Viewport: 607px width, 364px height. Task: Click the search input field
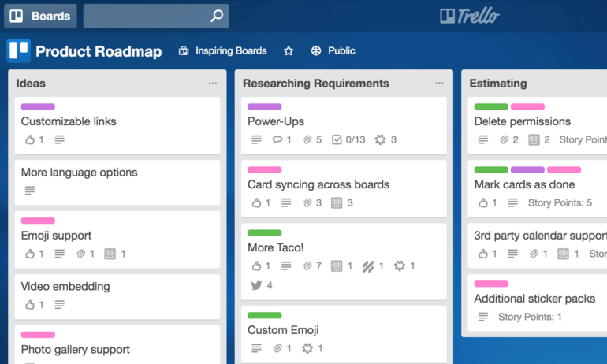156,17
